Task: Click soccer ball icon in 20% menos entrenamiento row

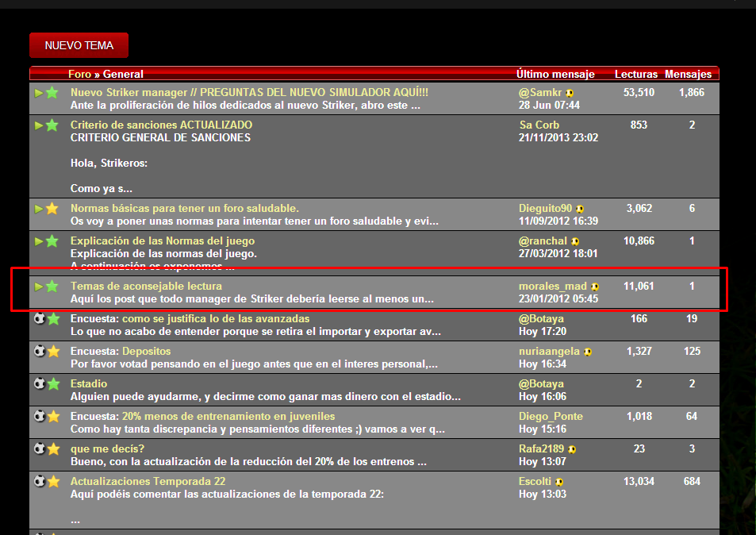Action: (x=40, y=415)
